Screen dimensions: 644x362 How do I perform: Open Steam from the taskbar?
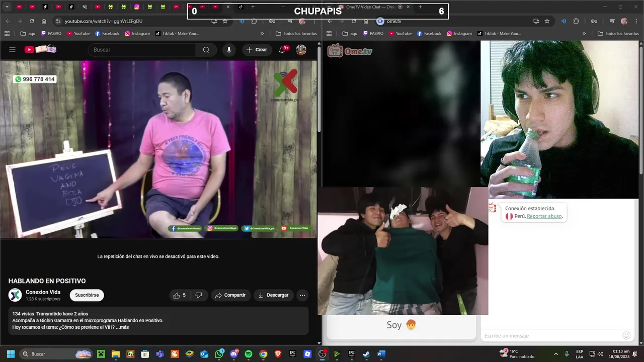[x=366, y=354]
